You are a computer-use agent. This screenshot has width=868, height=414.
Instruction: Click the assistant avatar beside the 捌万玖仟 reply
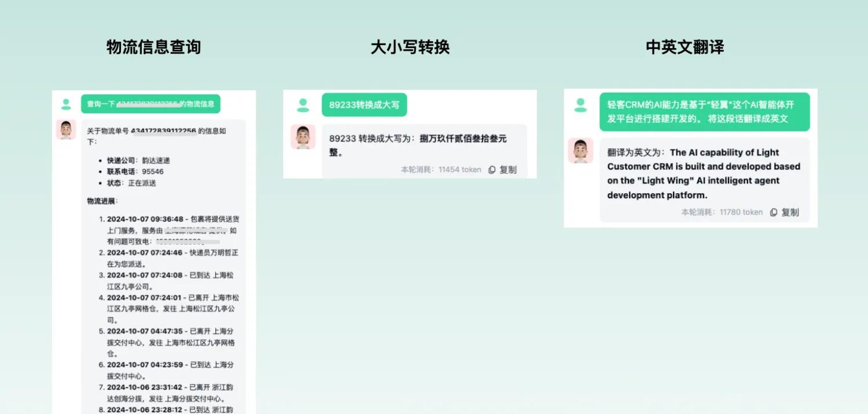pyautogui.click(x=303, y=137)
